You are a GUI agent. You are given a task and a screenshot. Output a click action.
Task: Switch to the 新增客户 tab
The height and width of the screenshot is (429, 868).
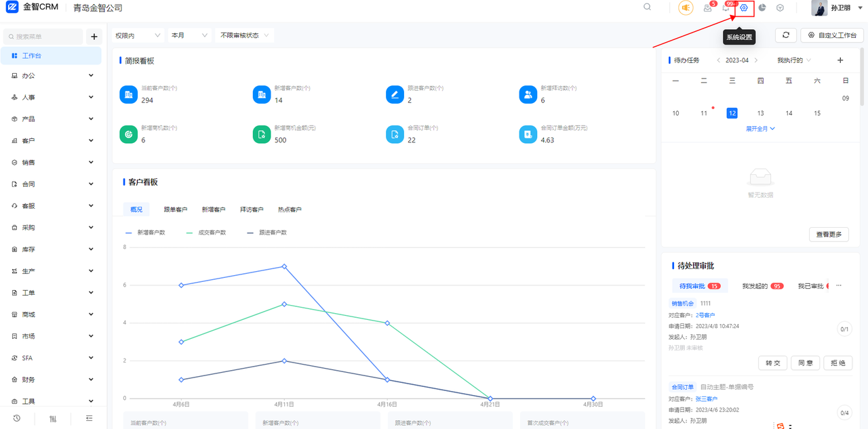214,209
